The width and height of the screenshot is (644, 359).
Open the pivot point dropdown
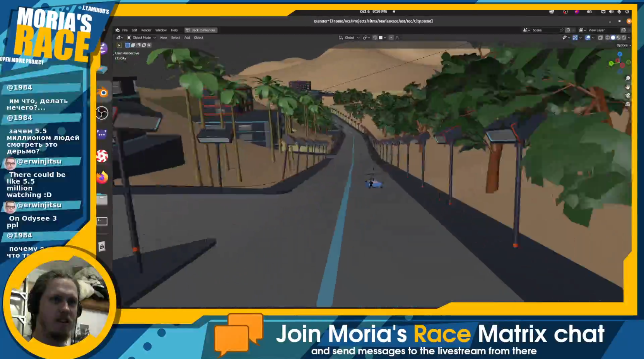pyautogui.click(x=366, y=38)
